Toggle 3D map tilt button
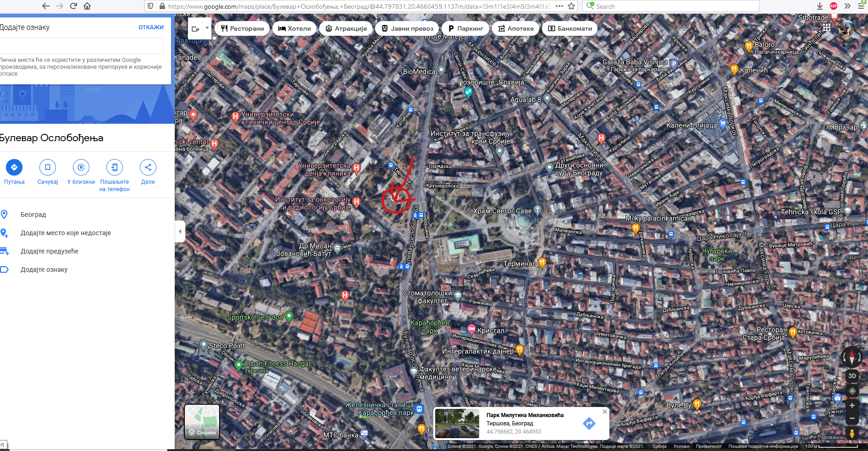868x451 pixels. (852, 376)
